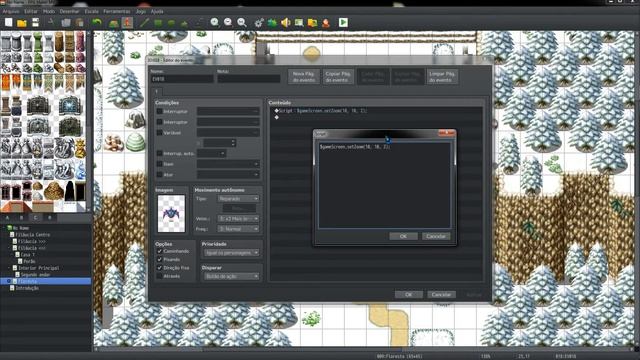Enable the second Interruptor condition checkbox

pyautogui.click(x=160, y=122)
